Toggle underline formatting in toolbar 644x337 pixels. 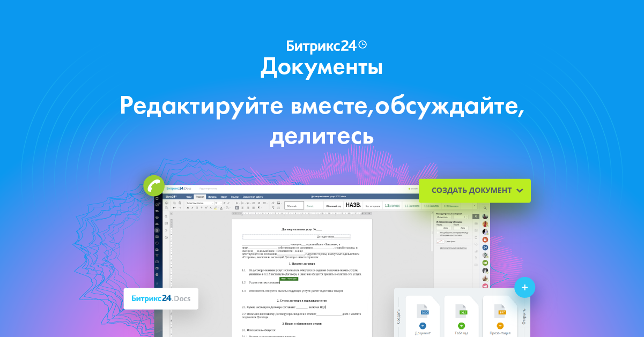[197, 208]
